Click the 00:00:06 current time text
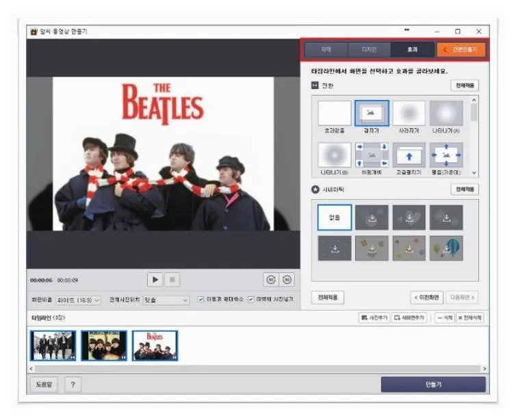The image size is (516, 420). (41, 280)
